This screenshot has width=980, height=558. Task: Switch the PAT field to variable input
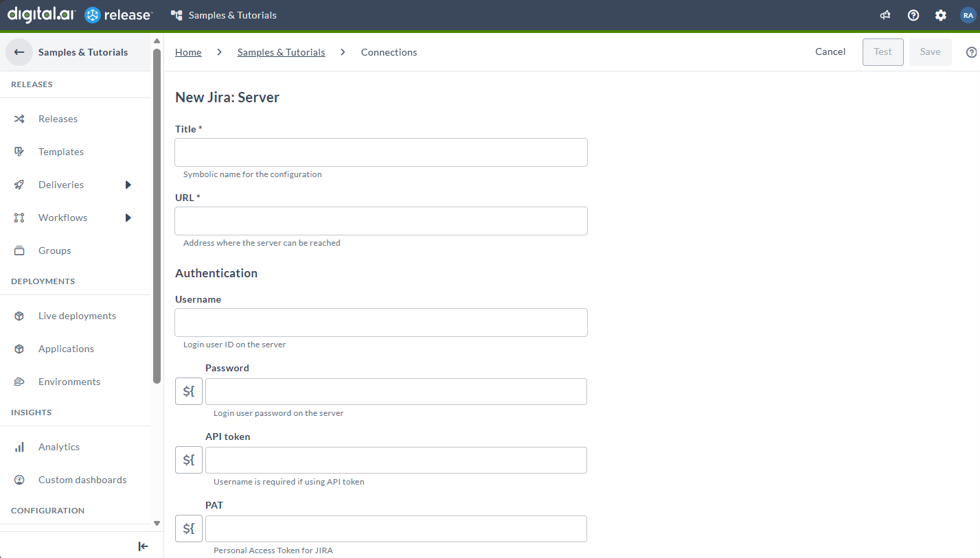click(x=188, y=528)
